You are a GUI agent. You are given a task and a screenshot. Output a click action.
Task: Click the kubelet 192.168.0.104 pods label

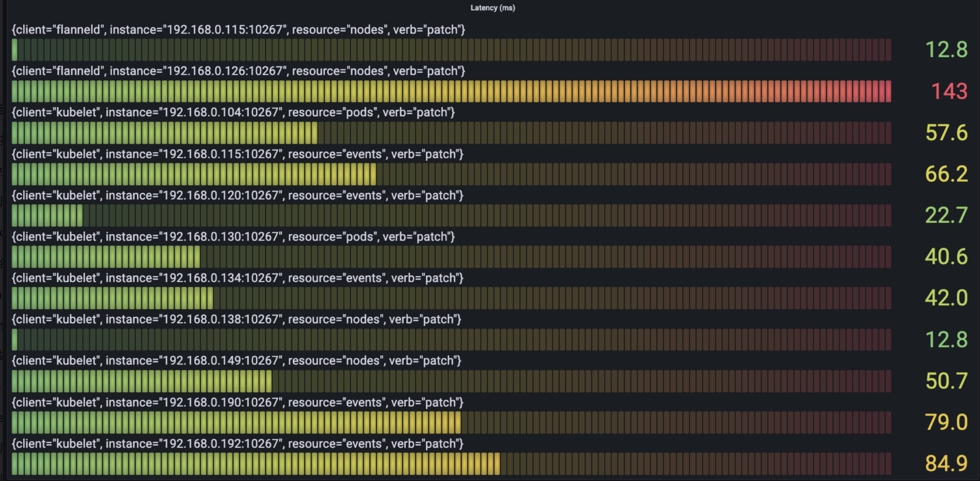click(x=233, y=112)
